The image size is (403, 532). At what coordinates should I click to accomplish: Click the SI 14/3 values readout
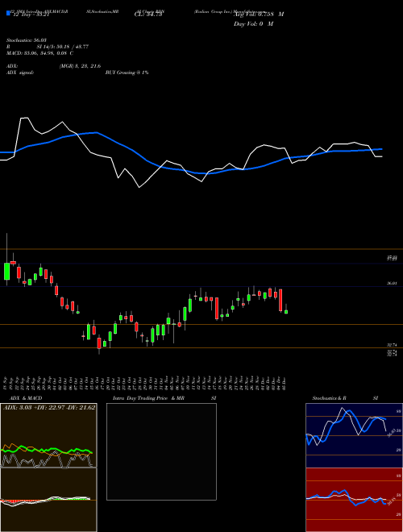(x=63, y=47)
